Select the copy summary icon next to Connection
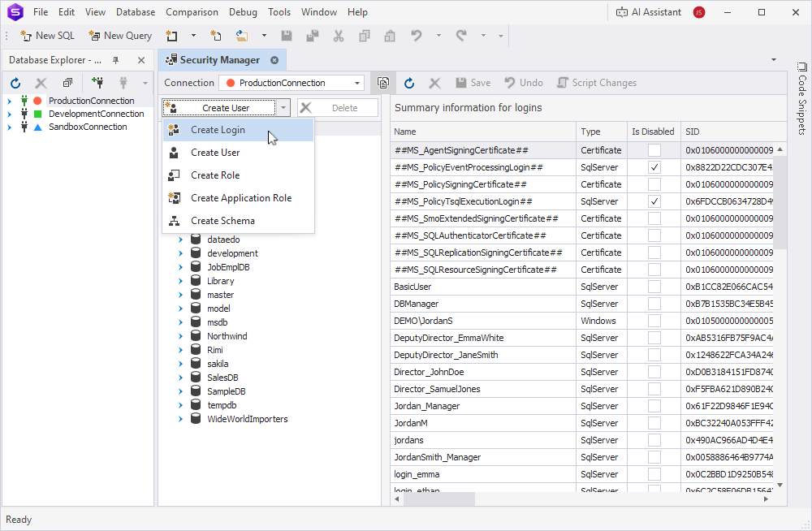Viewport: 812px width, 531px height. coord(382,82)
